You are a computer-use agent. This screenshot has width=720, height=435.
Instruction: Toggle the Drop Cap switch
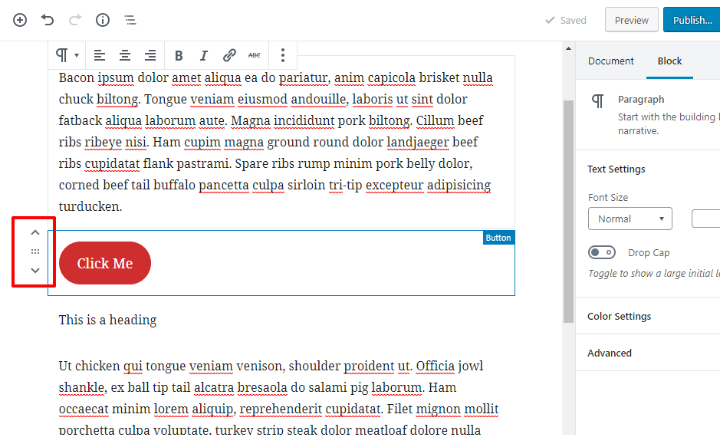click(x=602, y=252)
